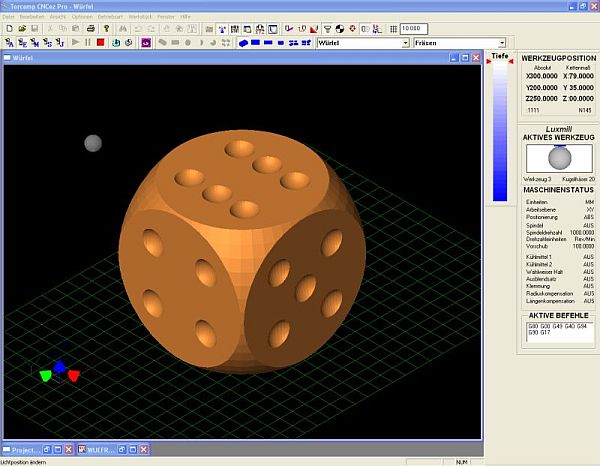Click the New file icon

coord(9,29)
